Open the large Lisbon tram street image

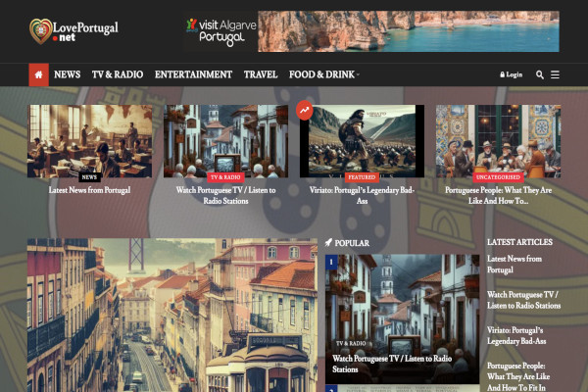point(171,314)
